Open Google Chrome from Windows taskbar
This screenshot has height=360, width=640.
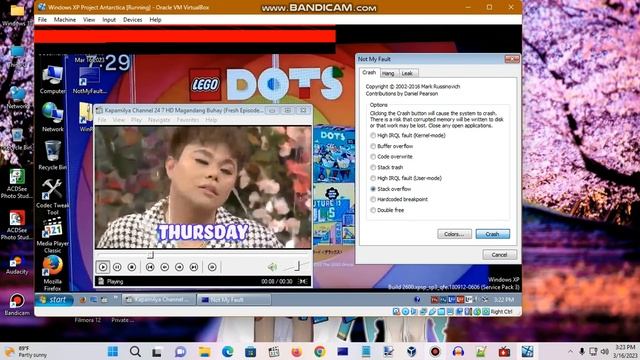tap(320, 351)
